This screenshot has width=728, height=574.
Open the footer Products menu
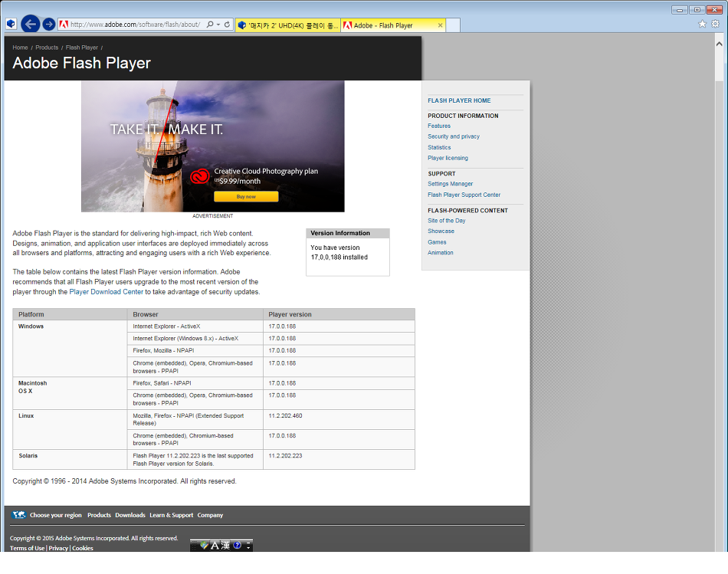(99, 515)
